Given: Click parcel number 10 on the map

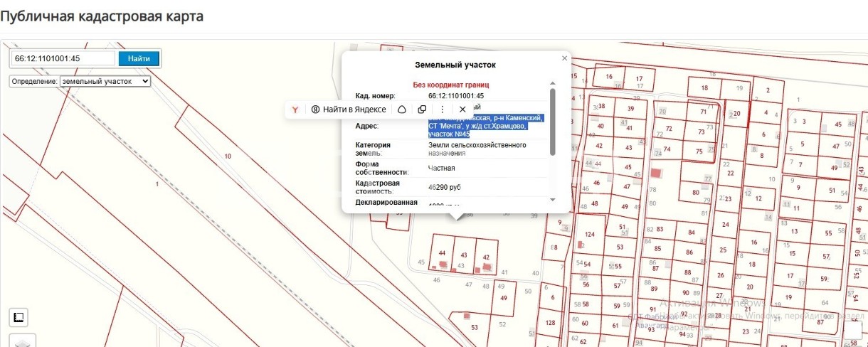Looking at the screenshot, I should [228, 156].
